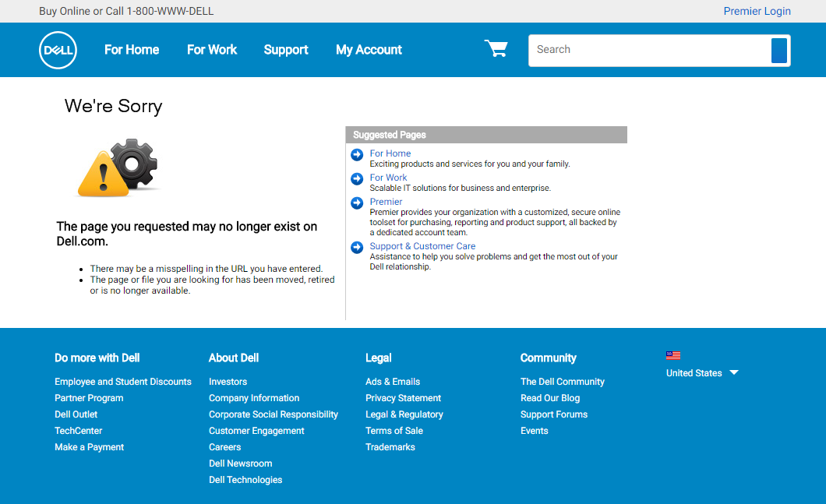The height and width of the screenshot is (504, 826).
Task: Open Ads & Emails legal link
Action: (393, 382)
